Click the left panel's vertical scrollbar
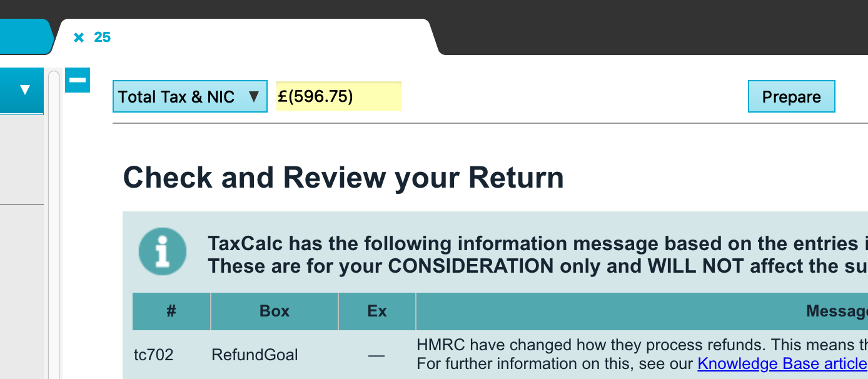 point(54,225)
